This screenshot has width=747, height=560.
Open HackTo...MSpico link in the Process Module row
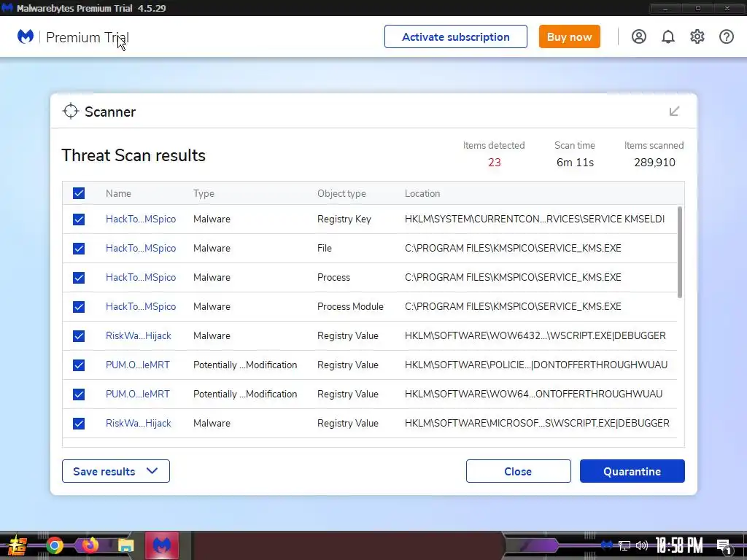tap(141, 307)
